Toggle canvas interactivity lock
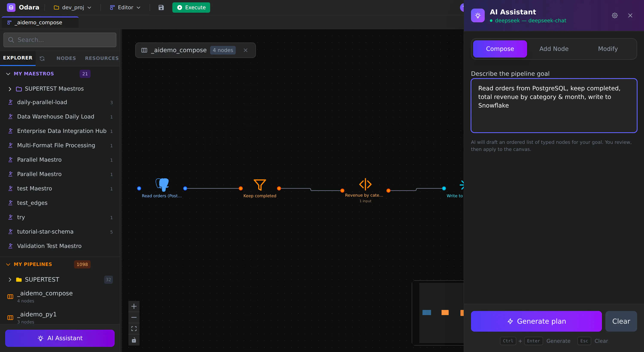This screenshot has height=352, width=644. coord(134,340)
